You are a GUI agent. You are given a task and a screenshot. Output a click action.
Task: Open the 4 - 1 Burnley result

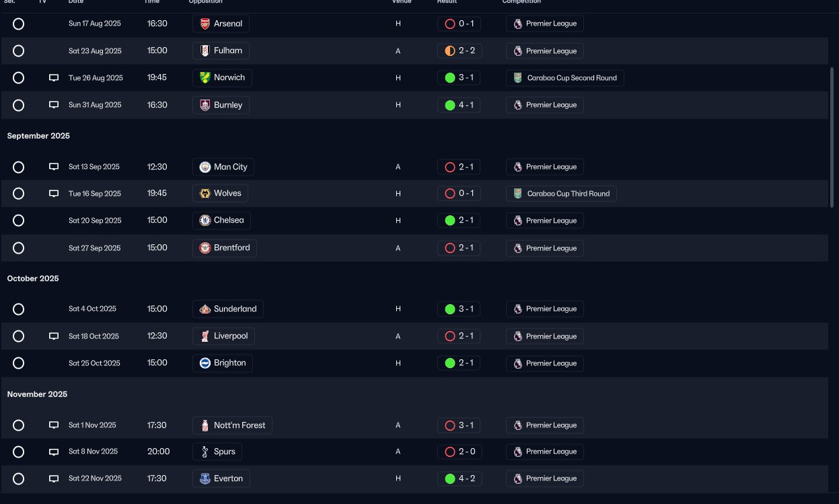[x=459, y=105]
